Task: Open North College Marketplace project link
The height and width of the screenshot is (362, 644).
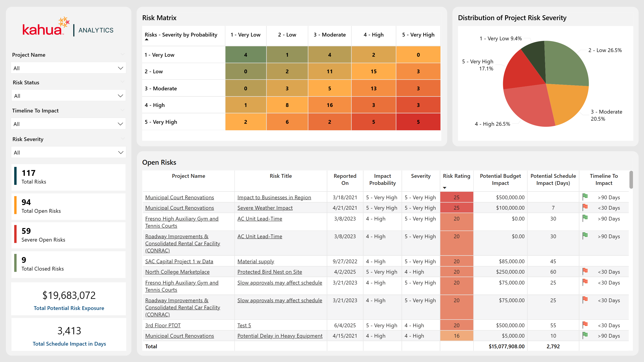Action: [177, 272]
